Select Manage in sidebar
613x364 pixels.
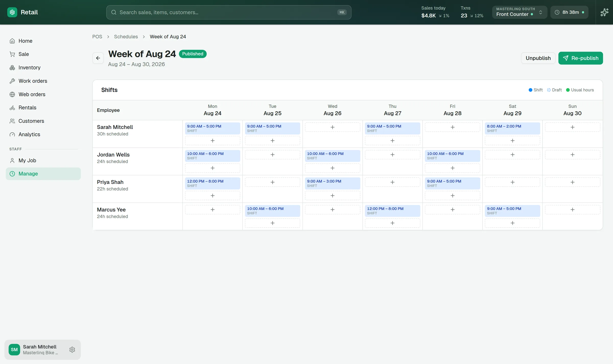[43, 174]
